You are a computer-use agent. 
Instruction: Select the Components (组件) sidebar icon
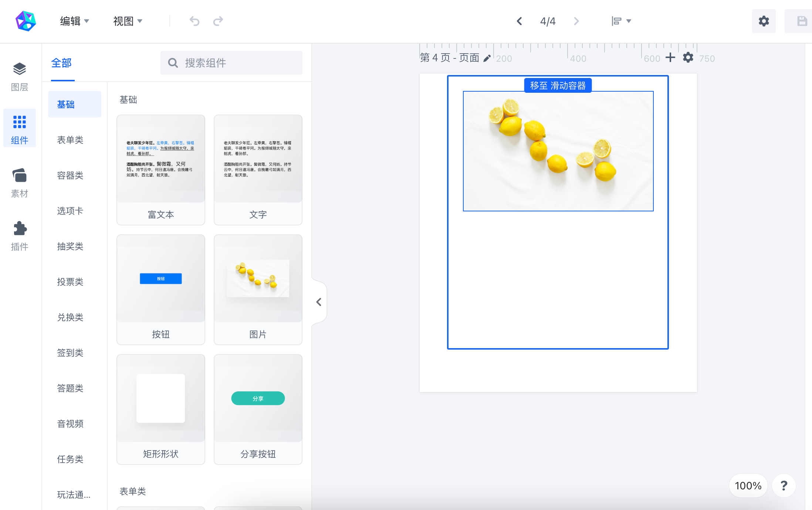pos(20,129)
